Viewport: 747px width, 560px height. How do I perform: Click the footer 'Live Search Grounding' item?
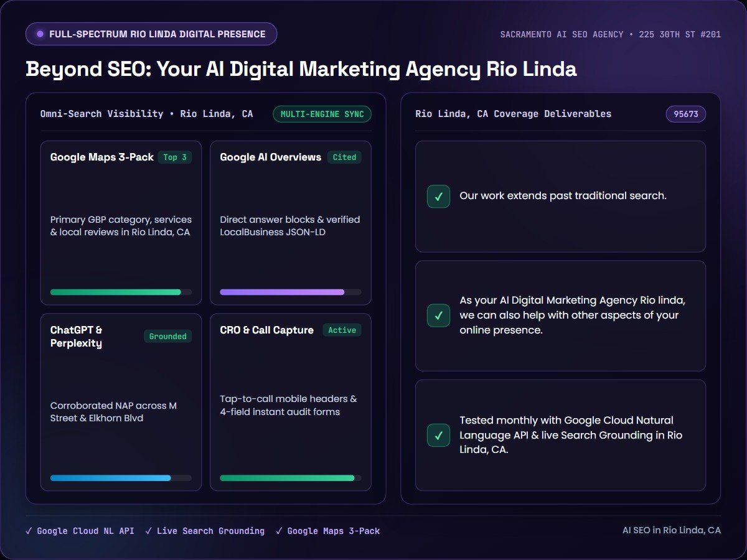pyautogui.click(x=205, y=531)
